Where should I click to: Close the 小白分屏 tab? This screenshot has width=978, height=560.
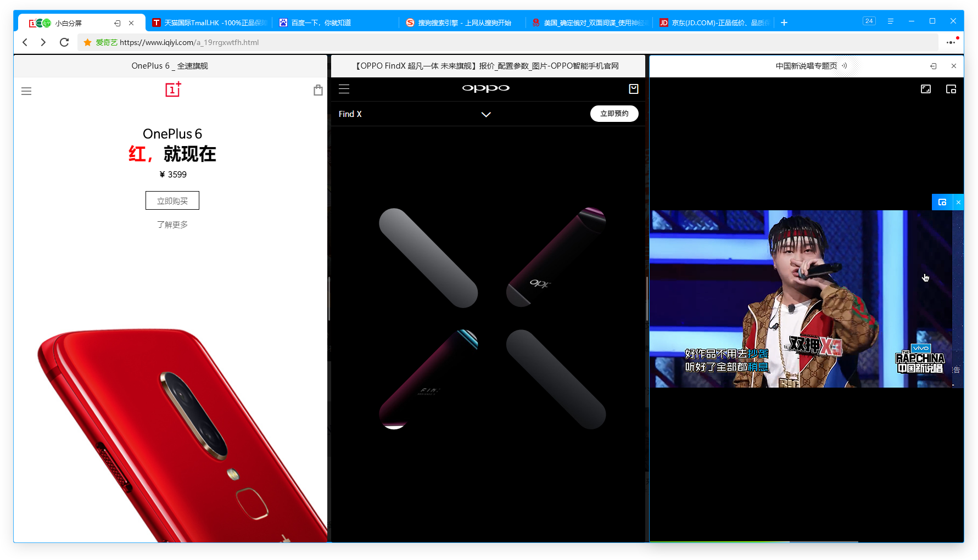click(131, 23)
